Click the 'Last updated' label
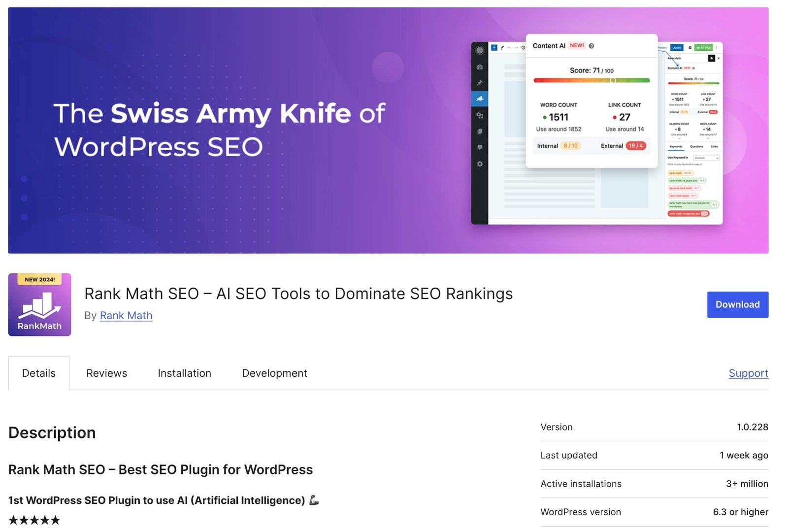This screenshot has width=788, height=532. (569, 455)
